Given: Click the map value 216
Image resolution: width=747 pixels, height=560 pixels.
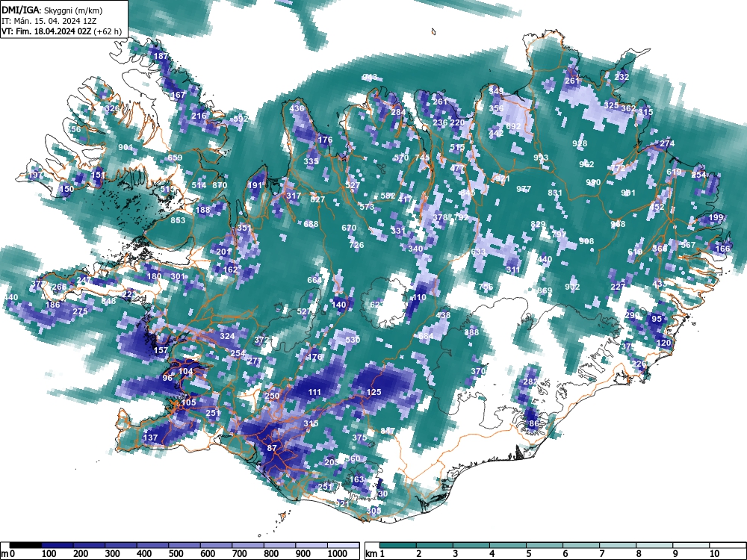Looking at the screenshot, I should click(x=199, y=115).
